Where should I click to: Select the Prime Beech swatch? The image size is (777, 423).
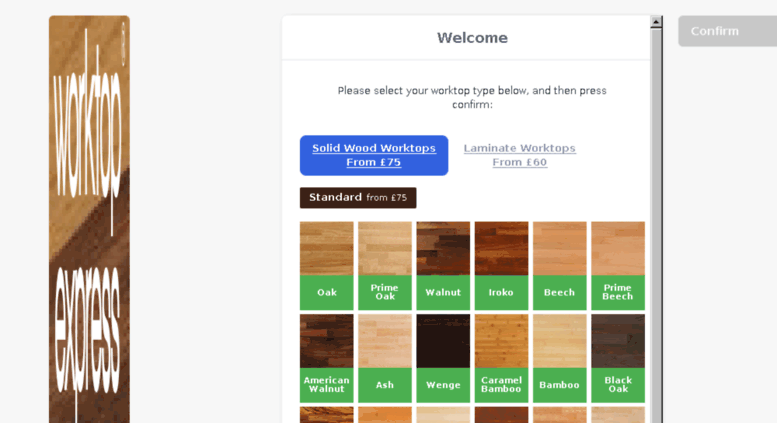click(x=618, y=265)
